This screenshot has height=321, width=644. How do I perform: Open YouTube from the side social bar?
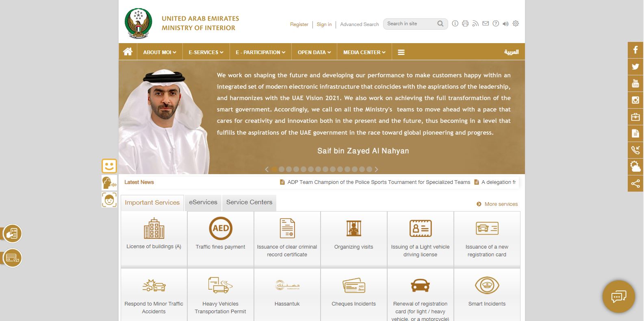pyautogui.click(x=635, y=83)
